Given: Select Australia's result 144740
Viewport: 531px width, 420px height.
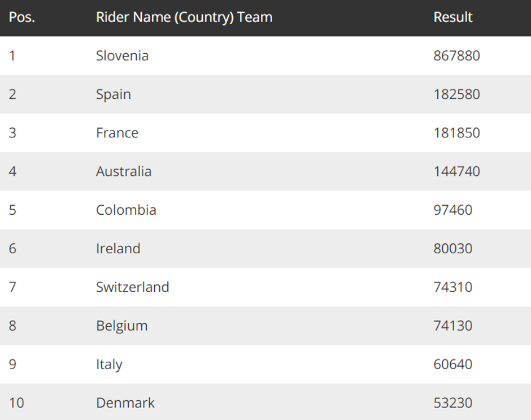Looking at the screenshot, I should point(457,171).
